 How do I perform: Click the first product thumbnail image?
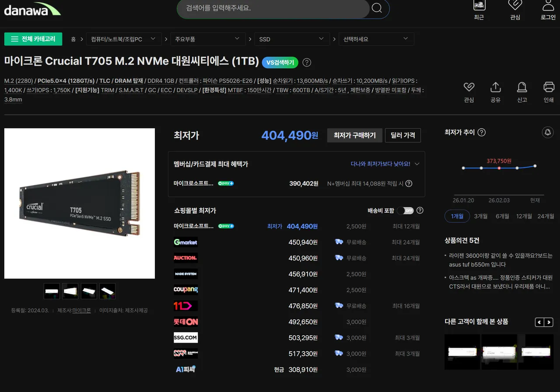[x=52, y=291]
